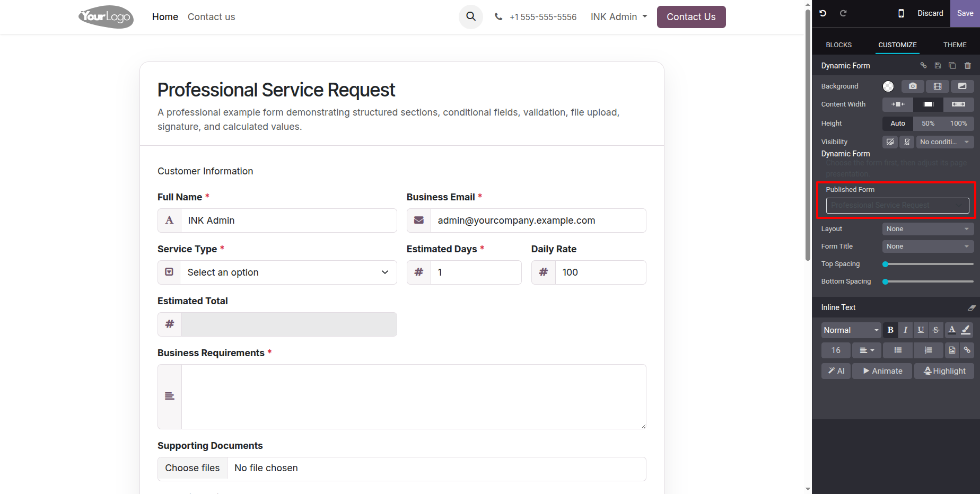Duplicate the Dynamic Form block

(952, 66)
